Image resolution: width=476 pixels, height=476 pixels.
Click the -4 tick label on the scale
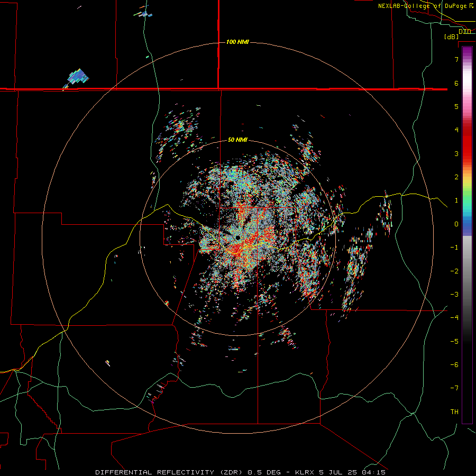(x=454, y=318)
